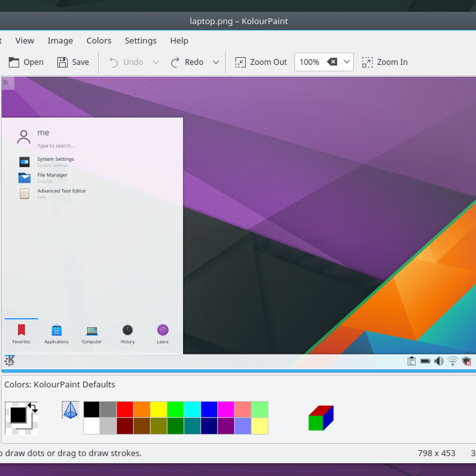This screenshot has height=476, width=476.
Task: Select the magenta palette swatch
Action: (226, 409)
